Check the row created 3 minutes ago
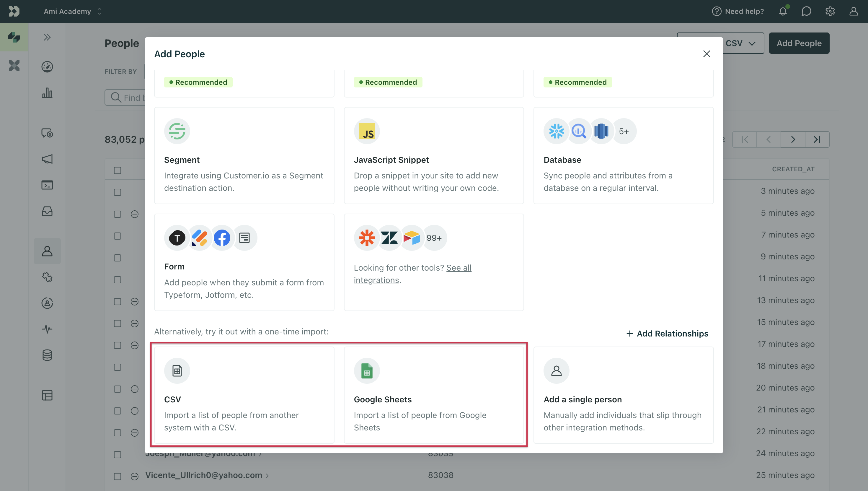Viewport: 868px width, 491px height. coord(117,192)
